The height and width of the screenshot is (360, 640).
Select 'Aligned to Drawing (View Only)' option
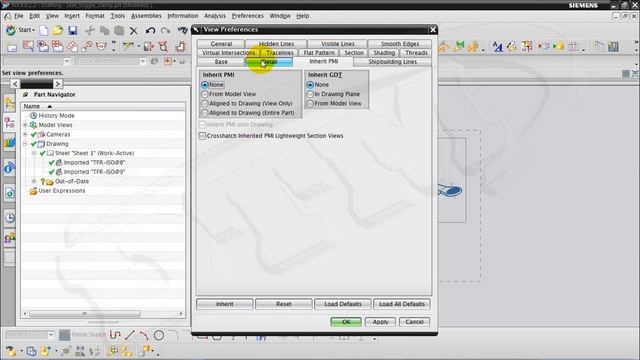click(205, 104)
